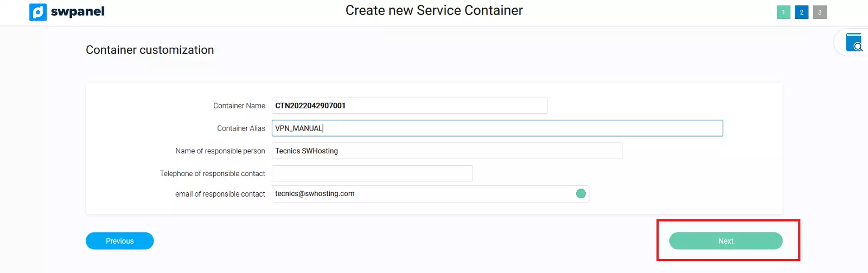868x273 pixels.
Task: Click the 'Container Name' label
Action: [239, 106]
